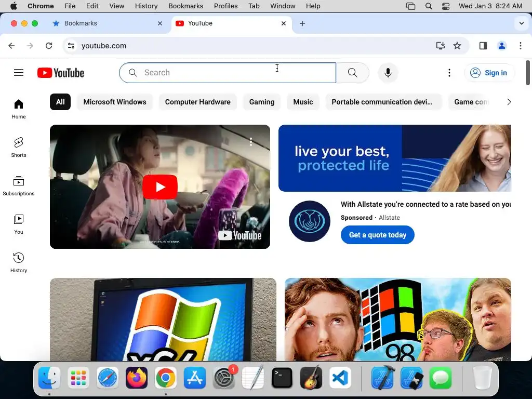Close the YouTube tab
The height and width of the screenshot is (399, 532).
pos(284,23)
